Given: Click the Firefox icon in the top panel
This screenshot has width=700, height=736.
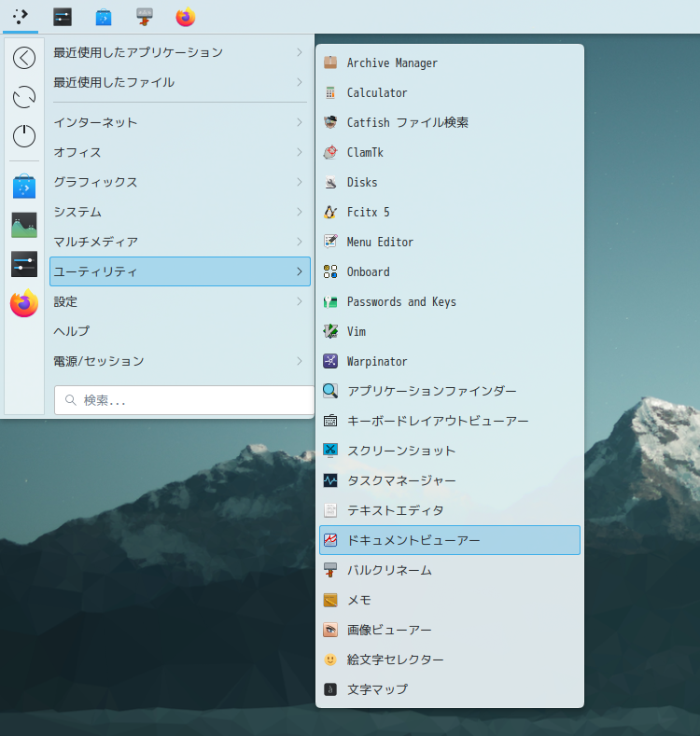Looking at the screenshot, I should pos(186,17).
